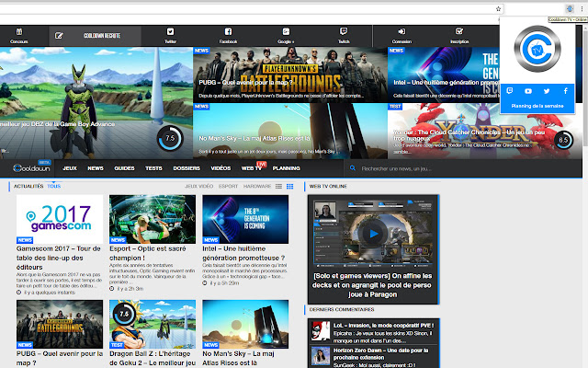Select the ESPORT filter tab
588x368 pixels.
(x=229, y=186)
